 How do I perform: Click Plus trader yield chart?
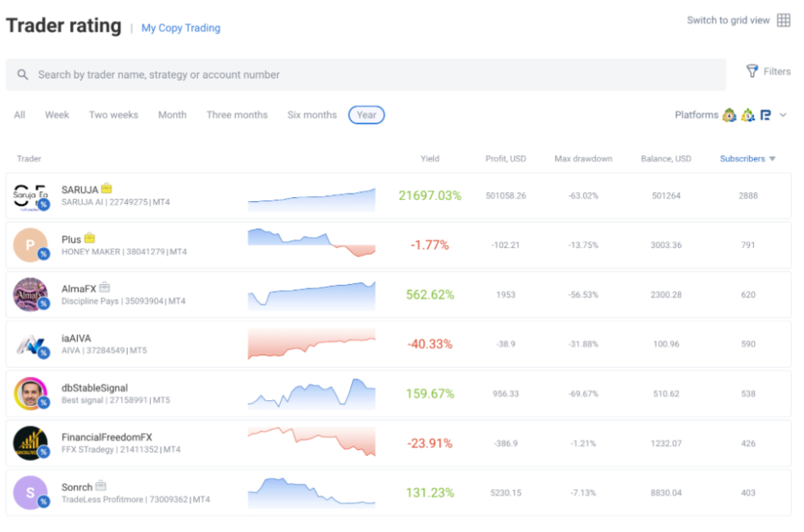311,243
